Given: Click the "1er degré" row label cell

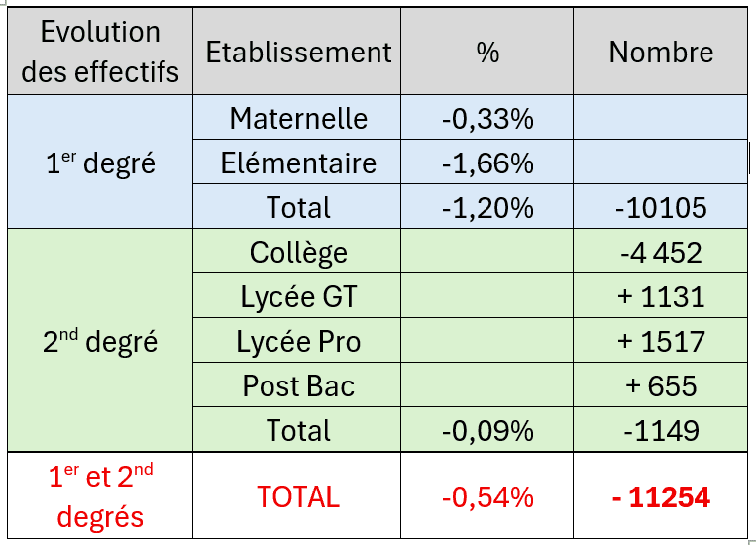Looking at the screenshot, I should click(100, 163).
